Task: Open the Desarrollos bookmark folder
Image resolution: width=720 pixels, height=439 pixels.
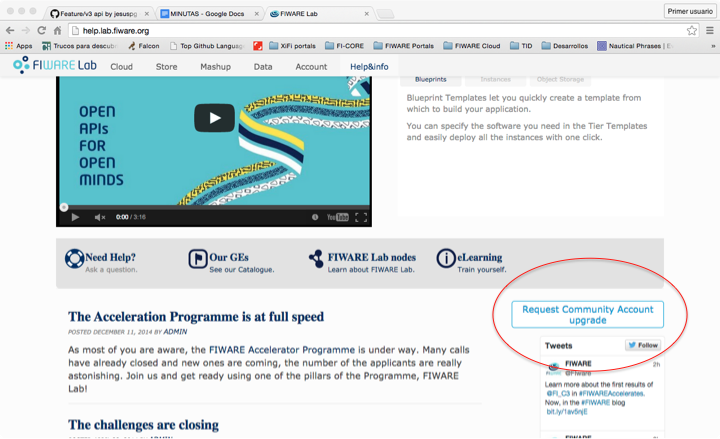Action: pyautogui.click(x=565, y=46)
